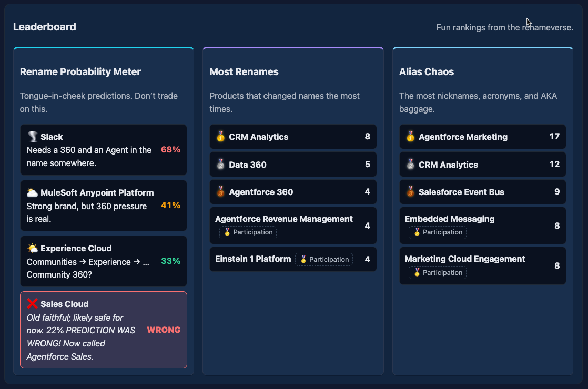
Task: Click the gold medal beside Agentforce Marketing
Action: click(x=410, y=137)
